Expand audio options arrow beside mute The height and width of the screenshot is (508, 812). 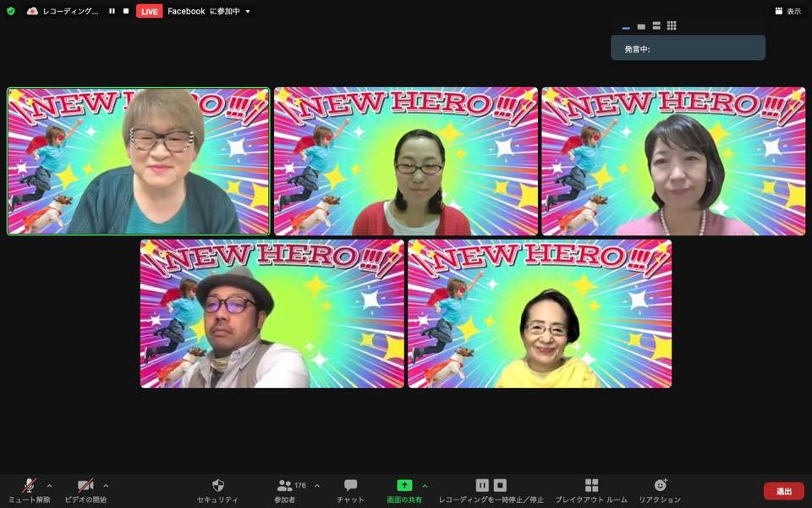point(49,486)
